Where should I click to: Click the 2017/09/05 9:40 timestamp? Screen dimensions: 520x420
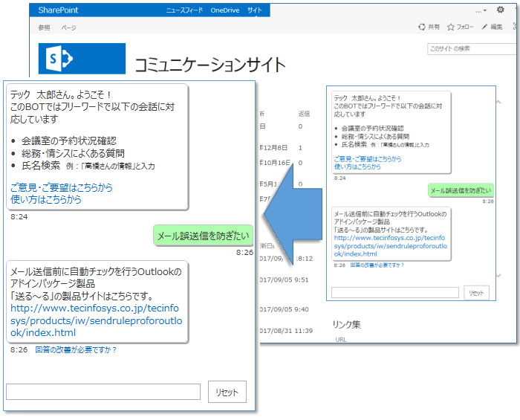click(284, 309)
